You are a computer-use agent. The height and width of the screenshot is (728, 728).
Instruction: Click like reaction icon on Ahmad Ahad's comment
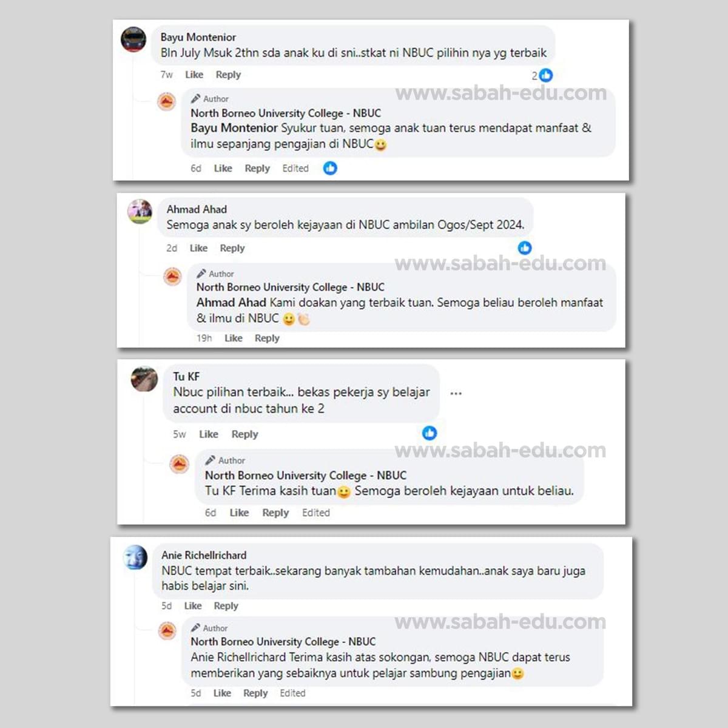[525, 248]
